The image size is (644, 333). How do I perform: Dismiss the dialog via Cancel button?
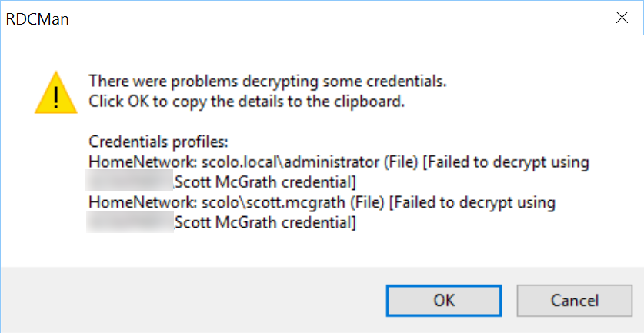[x=574, y=301]
